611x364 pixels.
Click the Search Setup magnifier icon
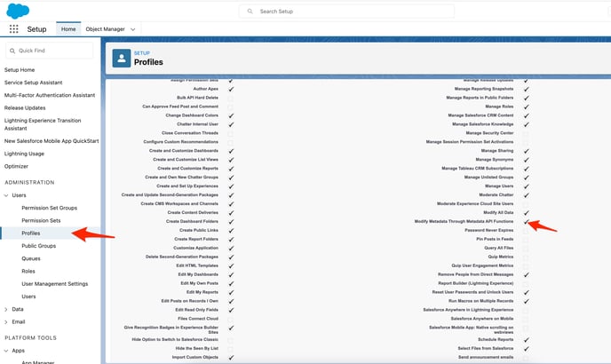[x=250, y=12]
